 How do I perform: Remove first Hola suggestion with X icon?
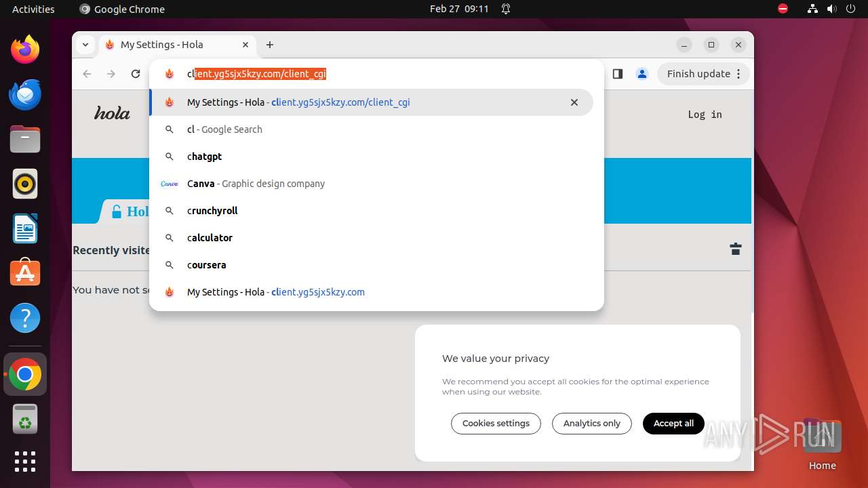coord(574,102)
